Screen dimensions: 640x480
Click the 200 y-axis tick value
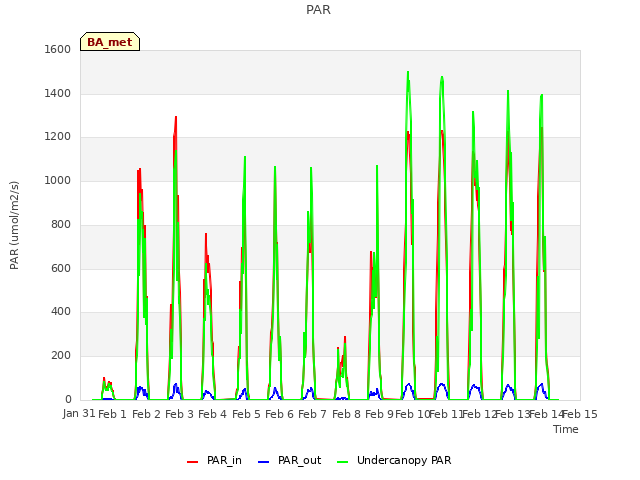pos(61,356)
